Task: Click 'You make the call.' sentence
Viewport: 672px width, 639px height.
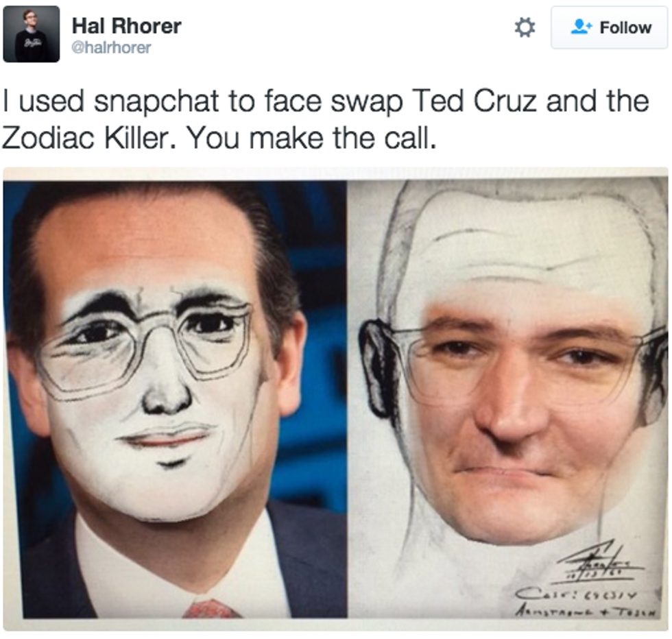Action: pos(312,138)
